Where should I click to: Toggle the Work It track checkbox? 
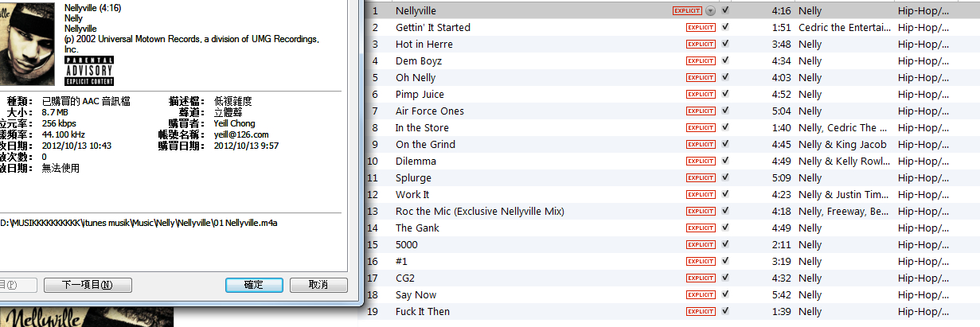point(725,194)
